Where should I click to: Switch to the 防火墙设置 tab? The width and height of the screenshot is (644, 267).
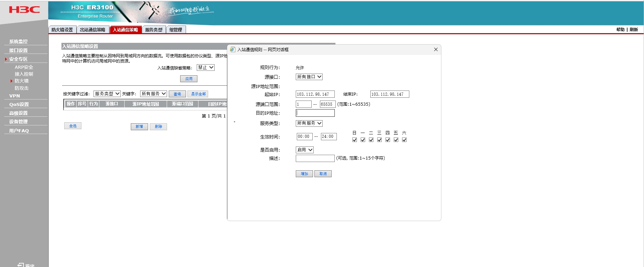[62, 30]
